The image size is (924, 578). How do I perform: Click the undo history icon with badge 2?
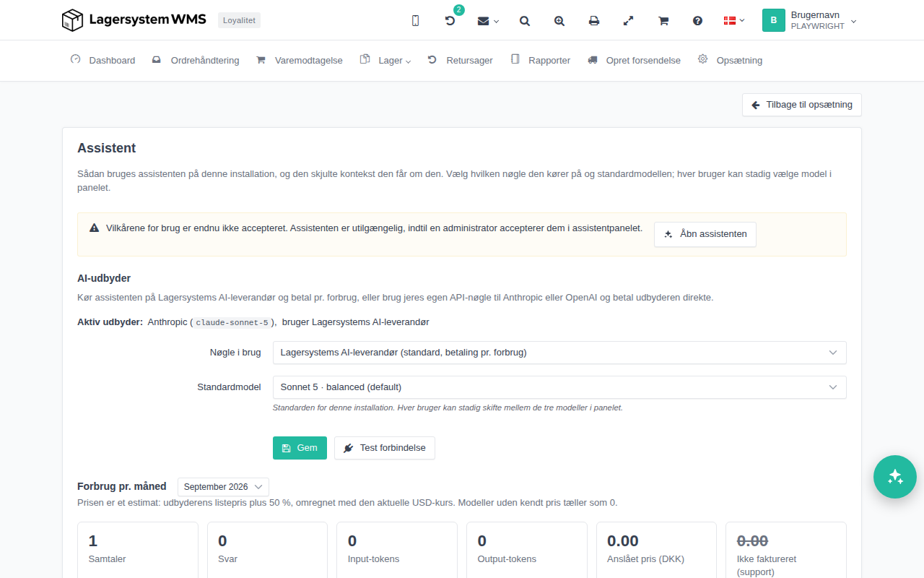450,21
